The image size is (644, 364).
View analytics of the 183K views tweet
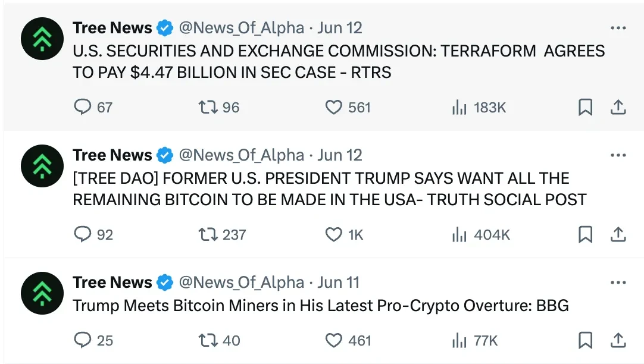[459, 107]
